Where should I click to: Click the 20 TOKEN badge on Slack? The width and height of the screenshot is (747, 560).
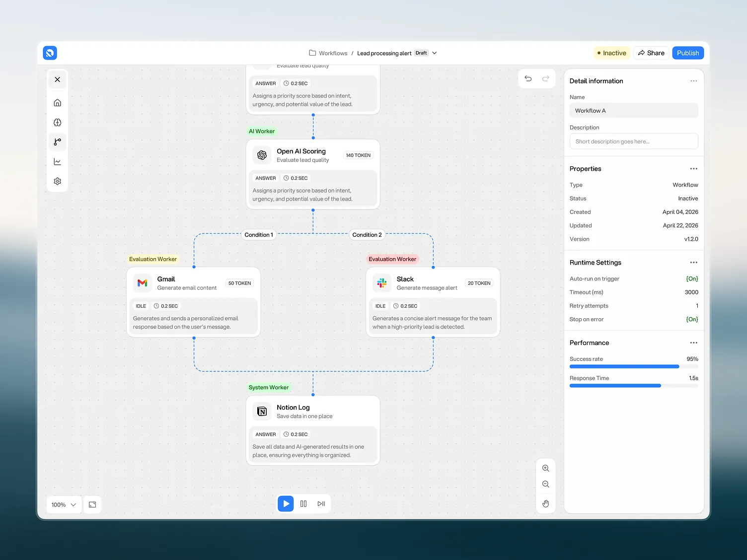479,283
